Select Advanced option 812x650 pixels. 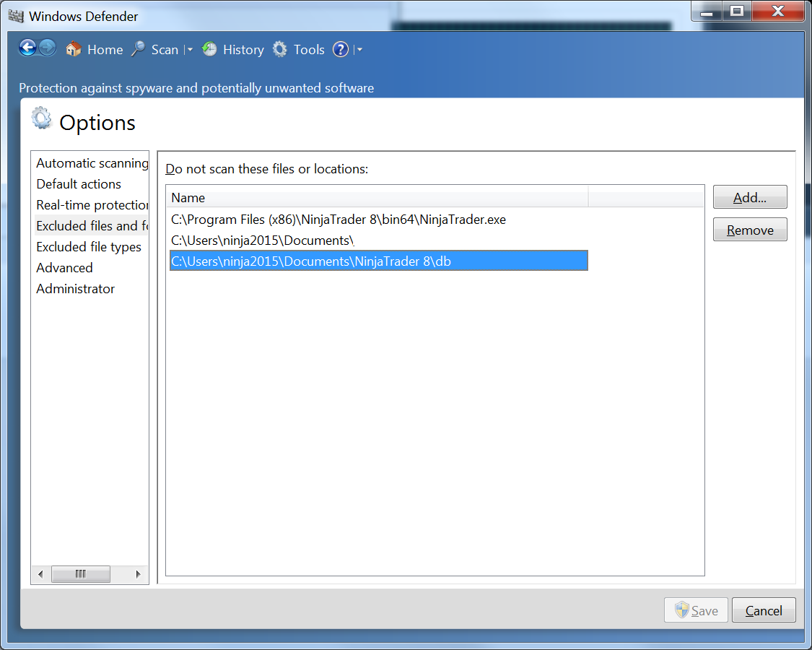tap(90, 268)
